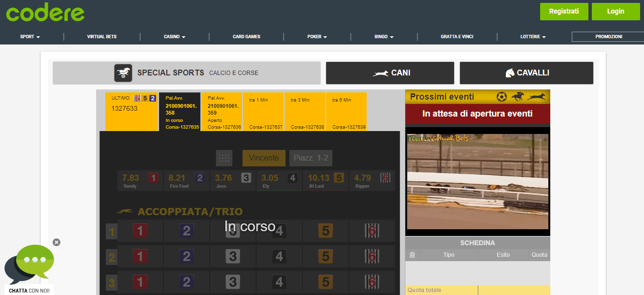Viewport: 644px width, 295px height.
Task: Dismiss the chat widget with the X
Action: click(57, 242)
